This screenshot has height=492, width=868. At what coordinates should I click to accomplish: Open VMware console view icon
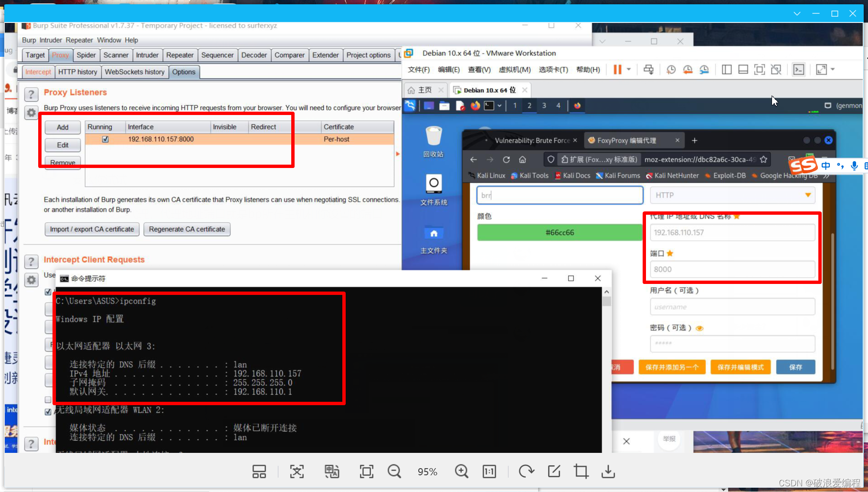pos(799,70)
